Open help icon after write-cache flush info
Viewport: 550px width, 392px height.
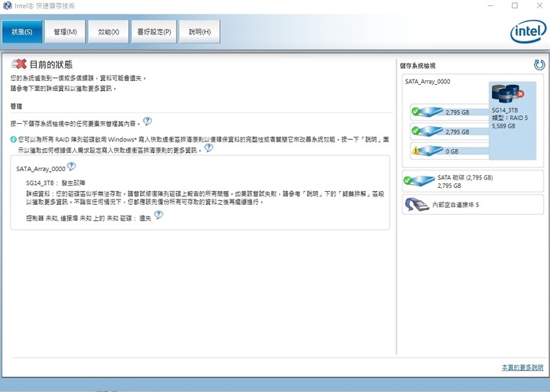click(x=209, y=147)
